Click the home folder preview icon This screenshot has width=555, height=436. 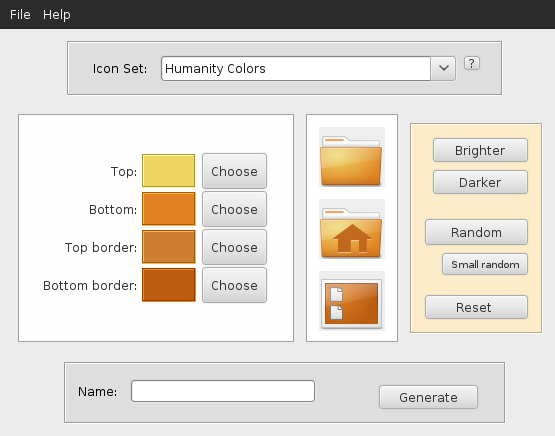(x=352, y=229)
